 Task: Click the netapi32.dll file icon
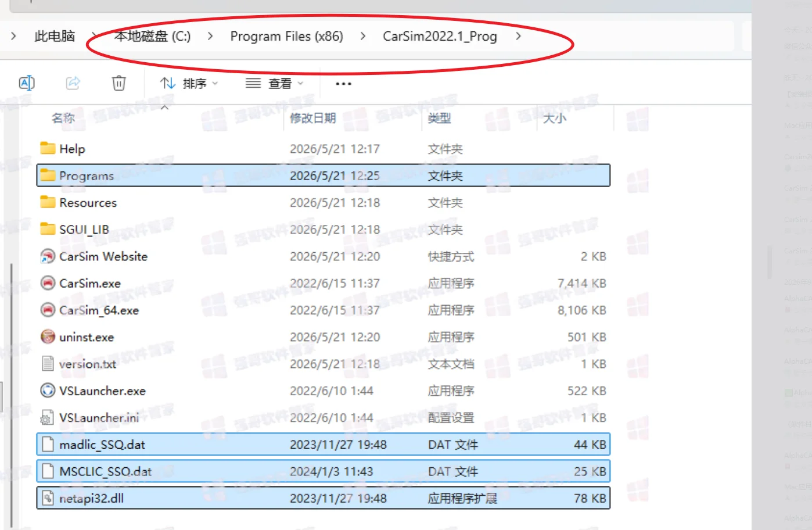tap(48, 498)
